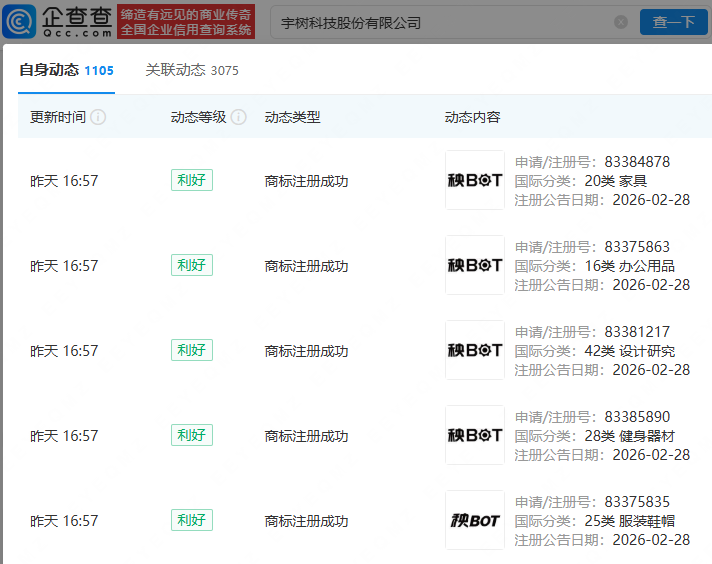The height and width of the screenshot is (564, 712).
Task: Open registration number 83381217
Action: click(x=637, y=332)
